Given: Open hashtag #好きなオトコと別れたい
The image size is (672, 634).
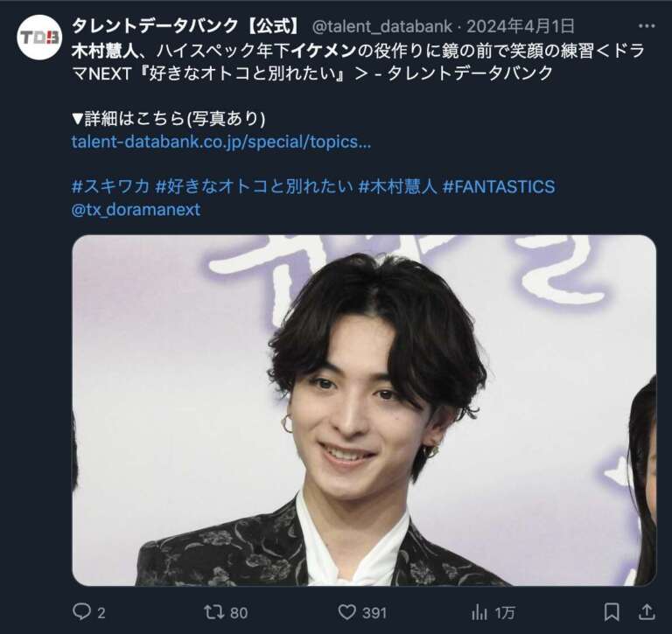Looking at the screenshot, I should click(x=254, y=186).
